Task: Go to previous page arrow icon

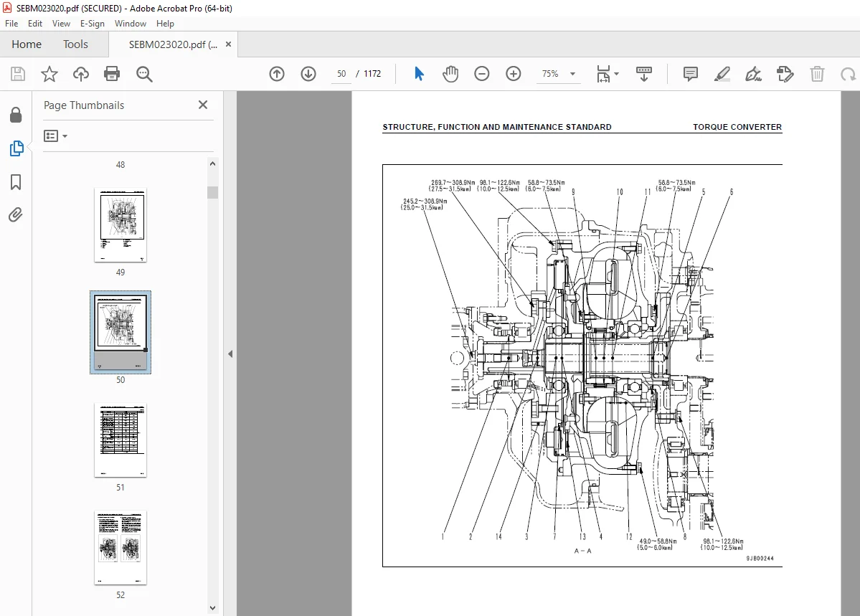Action: point(277,73)
